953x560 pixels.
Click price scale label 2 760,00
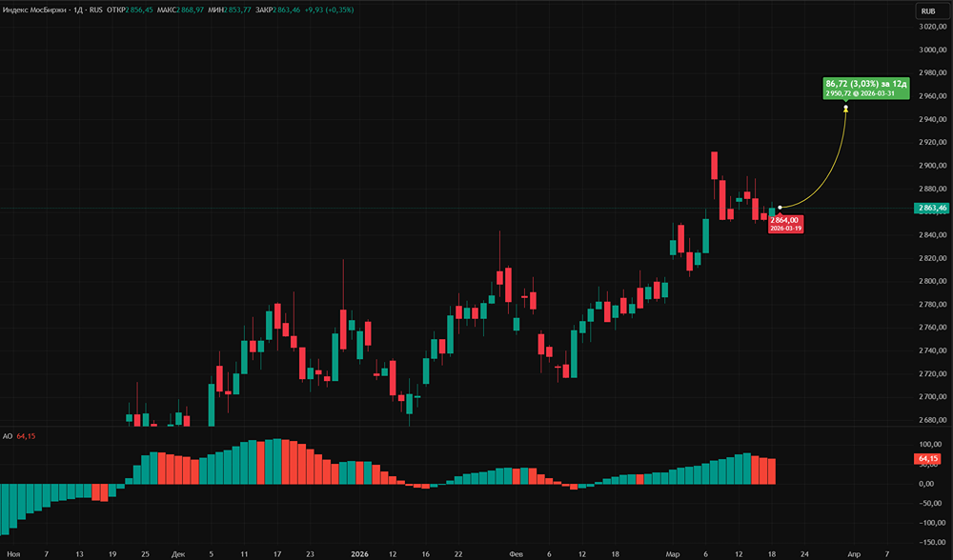coord(933,328)
